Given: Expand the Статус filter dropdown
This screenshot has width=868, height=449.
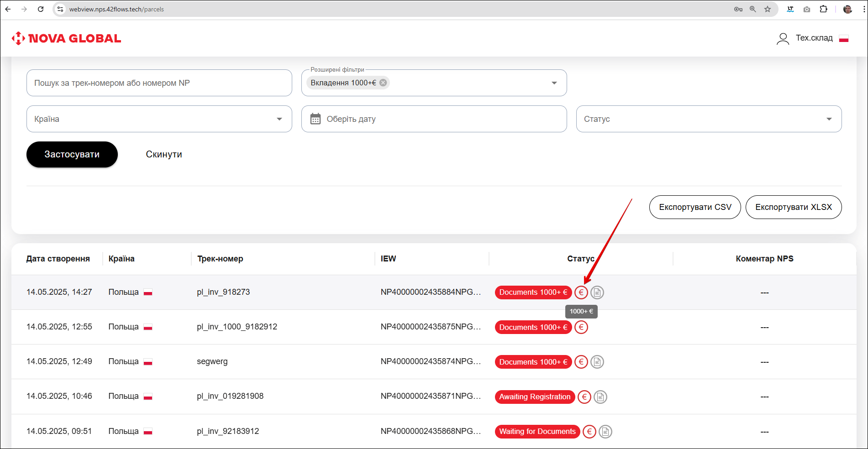Looking at the screenshot, I should click(x=829, y=119).
